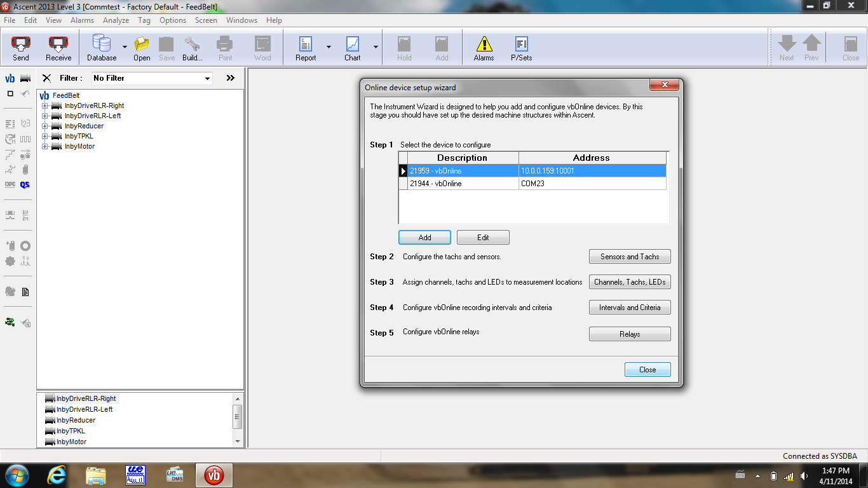The height and width of the screenshot is (488, 868).
Task: Click Sensors and Tachs button
Action: 630,257
